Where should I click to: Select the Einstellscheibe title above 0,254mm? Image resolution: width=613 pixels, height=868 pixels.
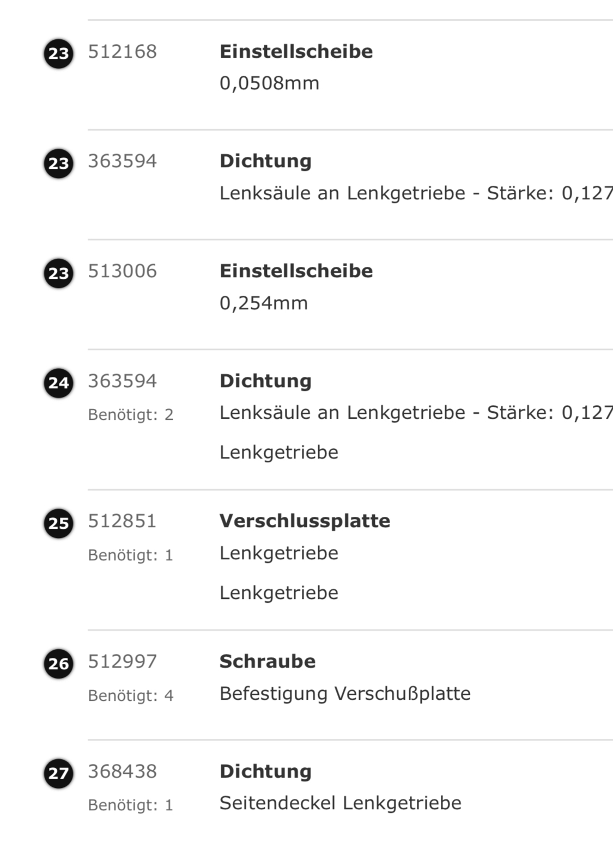tap(296, 271)
